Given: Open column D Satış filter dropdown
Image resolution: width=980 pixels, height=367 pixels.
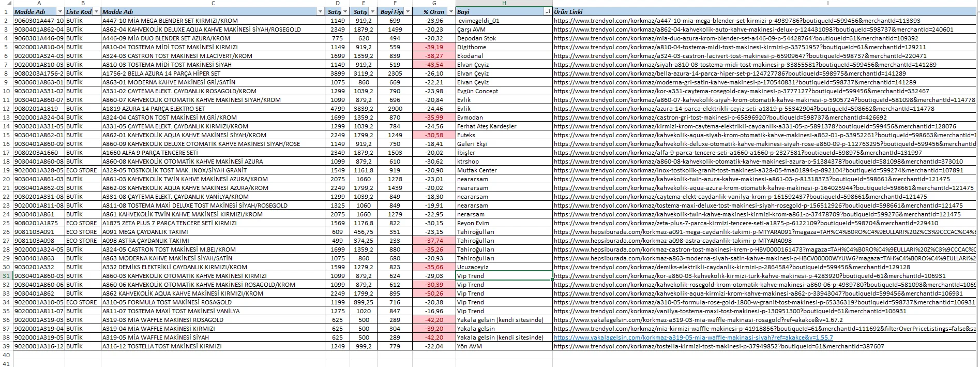Looking at the screenshot, I should coord(346,11).
